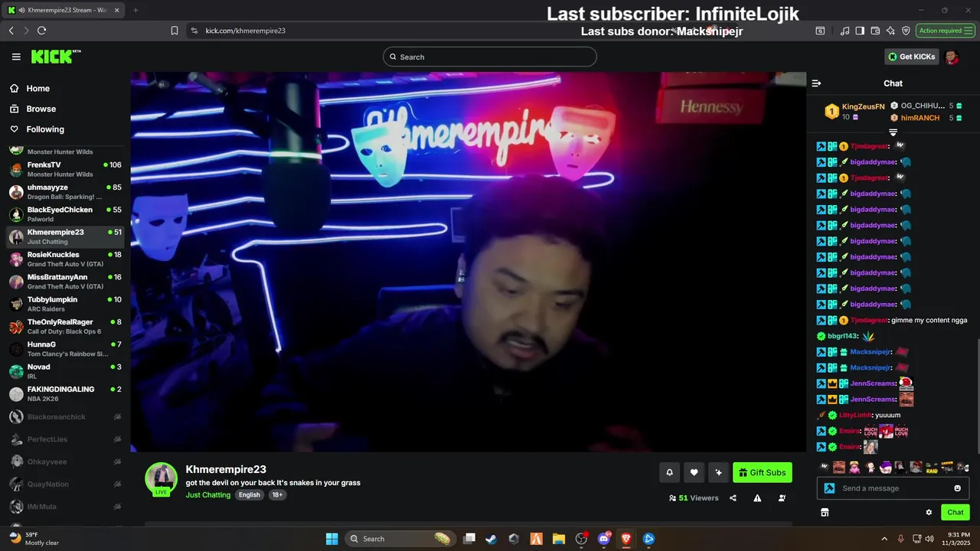Click the browser address bar URL

click(x=245, y=31)
